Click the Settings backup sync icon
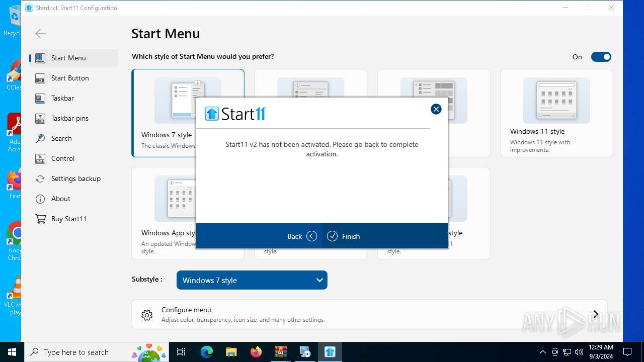644x362 pixels. coord(40,178)
